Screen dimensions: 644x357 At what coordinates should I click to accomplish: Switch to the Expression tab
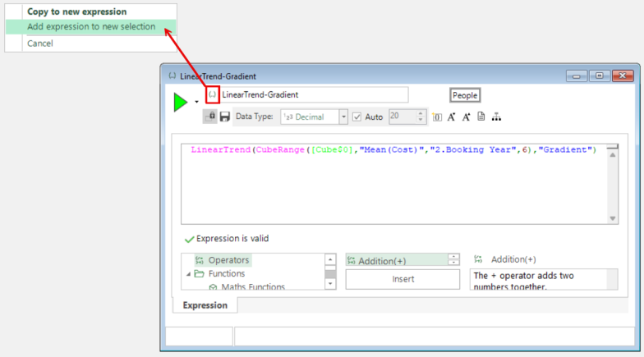pyautogui.click(x=205, y=305)
